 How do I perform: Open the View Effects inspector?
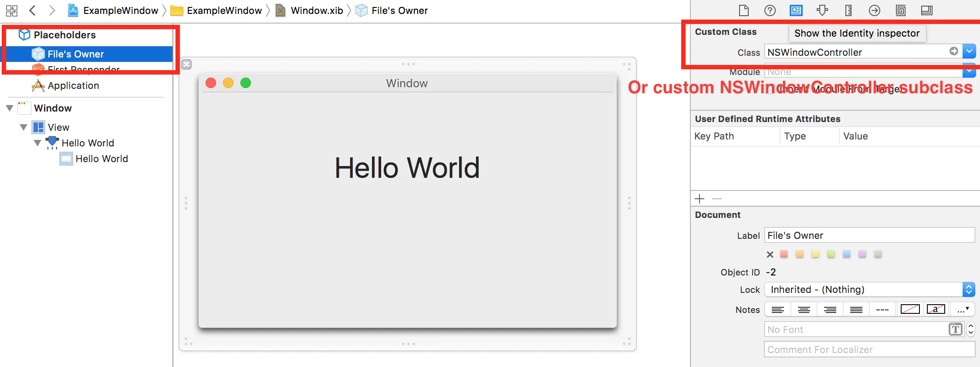coord(927,10)
